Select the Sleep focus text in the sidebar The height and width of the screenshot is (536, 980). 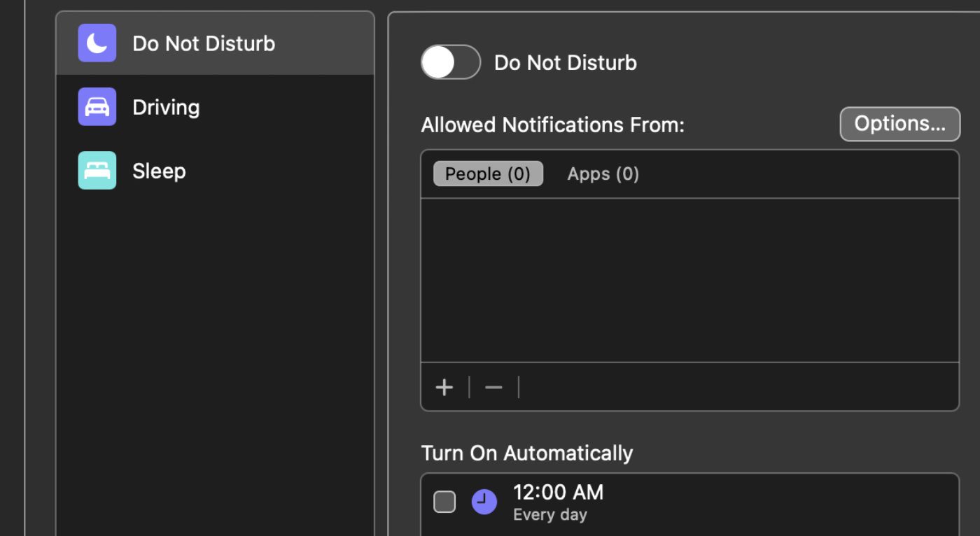[x=159, y=171]
